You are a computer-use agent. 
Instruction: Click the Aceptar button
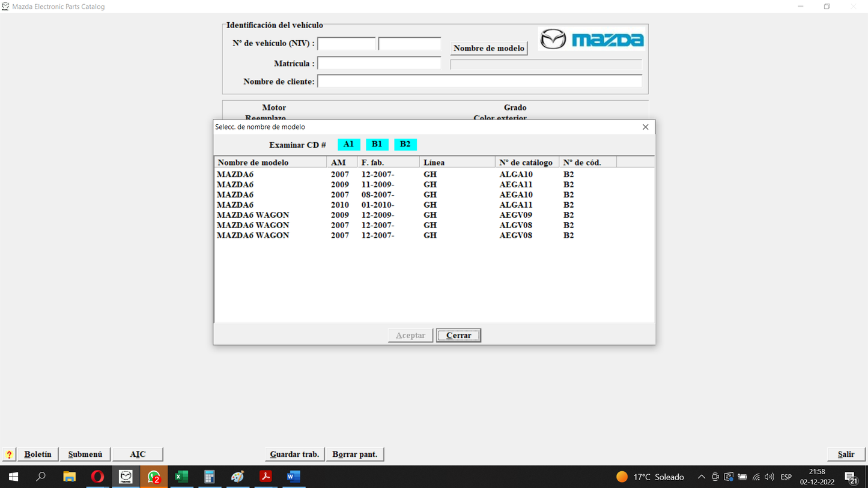coord(411,336)
